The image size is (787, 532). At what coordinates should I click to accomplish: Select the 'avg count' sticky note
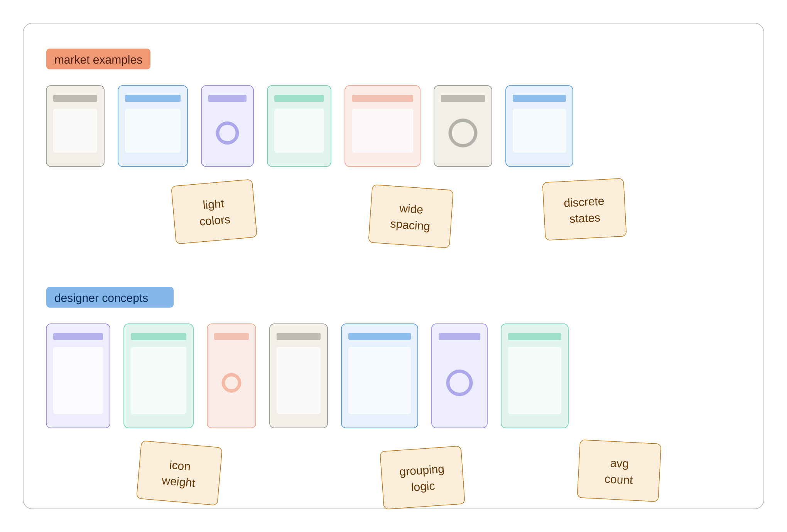pos(619,471)
